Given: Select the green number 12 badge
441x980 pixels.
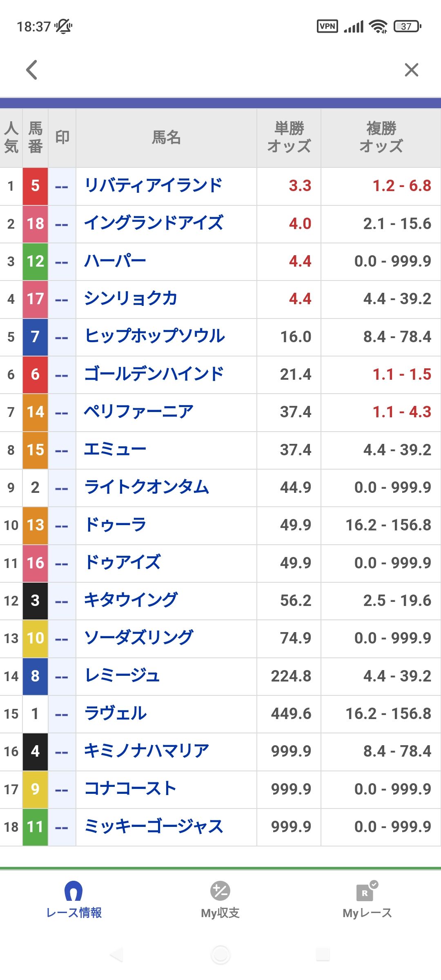Looking at the screenshot, I should tap(35, 261).
